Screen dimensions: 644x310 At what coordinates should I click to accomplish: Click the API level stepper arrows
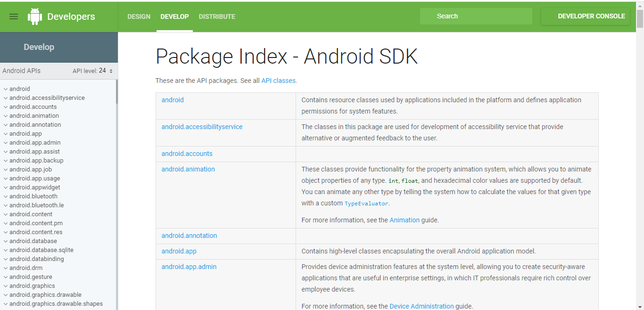(x=111, y=71)
